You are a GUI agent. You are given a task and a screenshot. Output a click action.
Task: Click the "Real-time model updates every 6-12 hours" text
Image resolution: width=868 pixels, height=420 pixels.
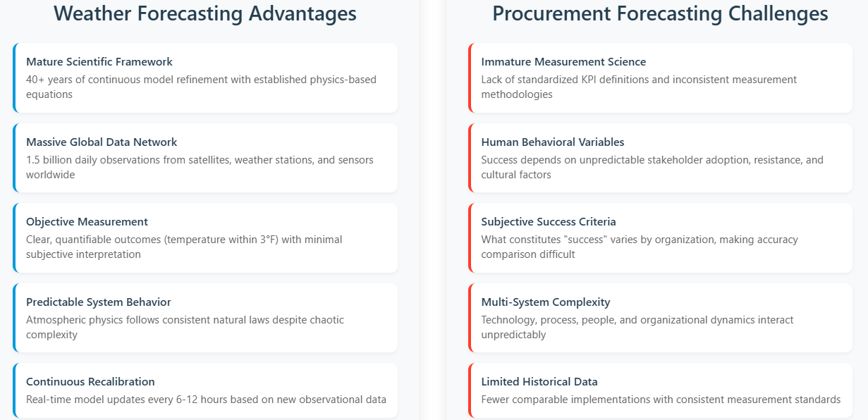206,400
